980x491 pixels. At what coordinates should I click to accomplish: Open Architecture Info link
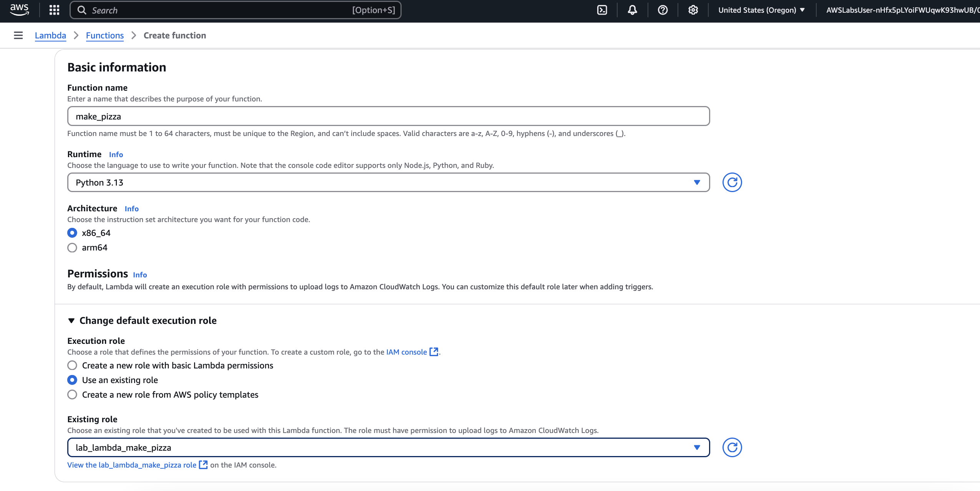tap(131, 209)
